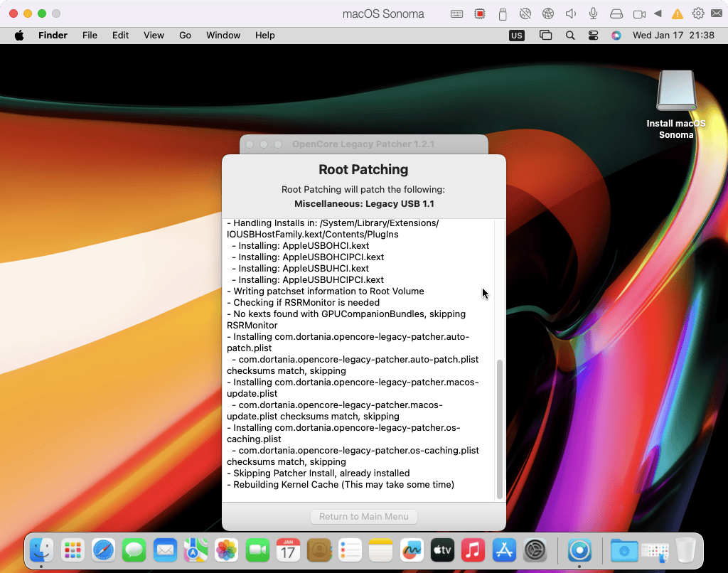Open the US input source menu
The image size is (728, 573).
tap(517, 35)
